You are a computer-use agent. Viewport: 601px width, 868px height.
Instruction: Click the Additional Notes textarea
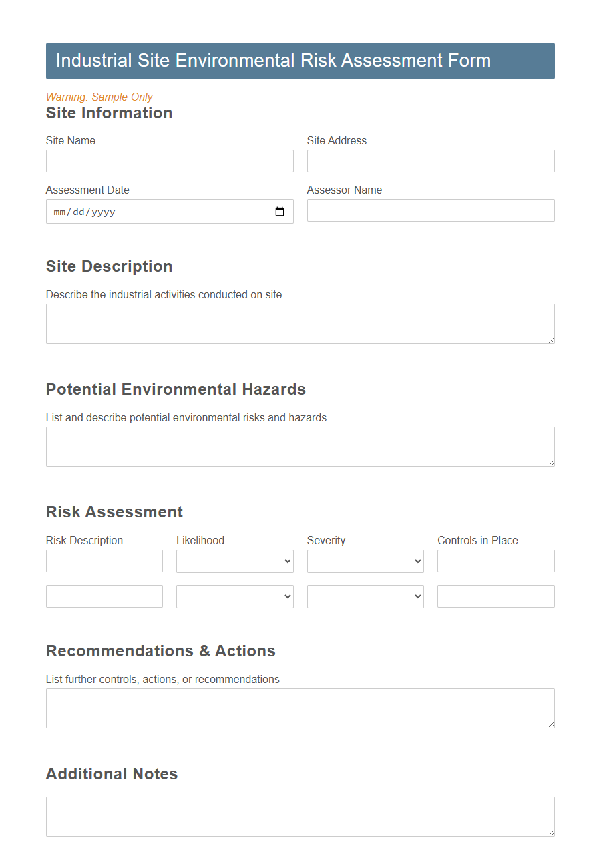[300, 816]
